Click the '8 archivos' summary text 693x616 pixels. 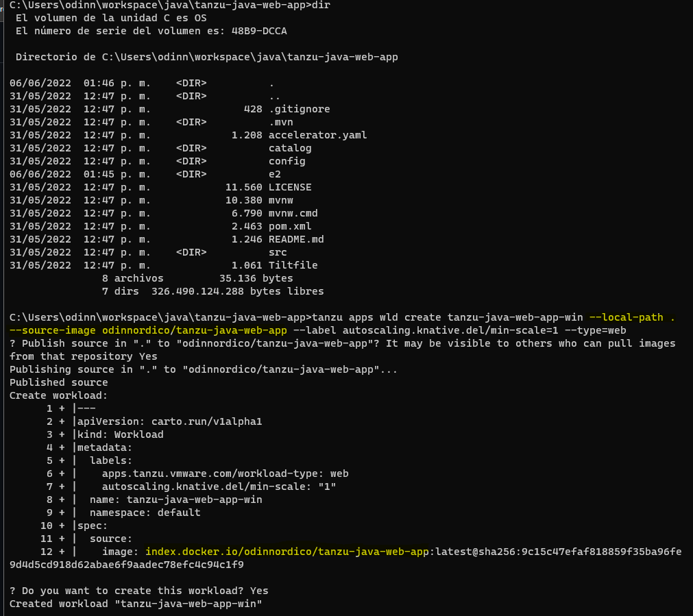pos(132,278)
